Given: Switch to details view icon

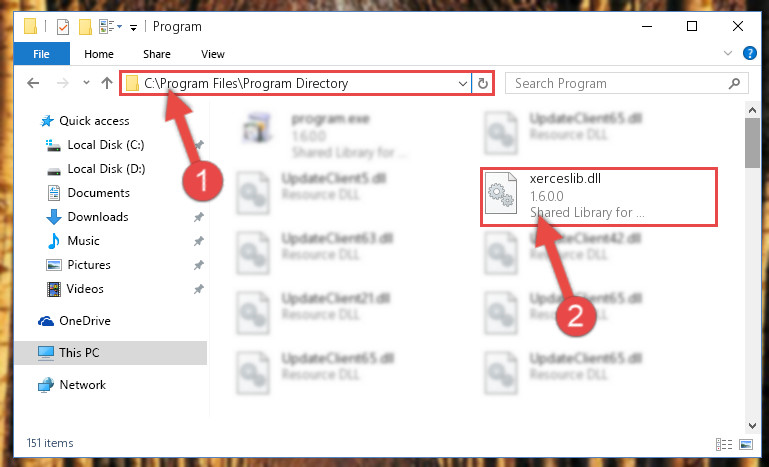Looking at the screenshot, I should [x=724, y=444].
